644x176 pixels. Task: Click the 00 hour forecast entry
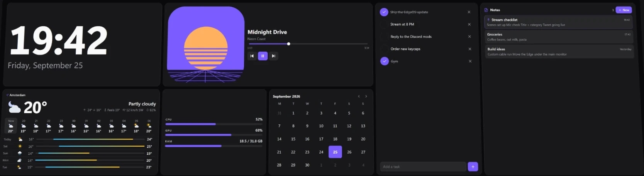74,126
